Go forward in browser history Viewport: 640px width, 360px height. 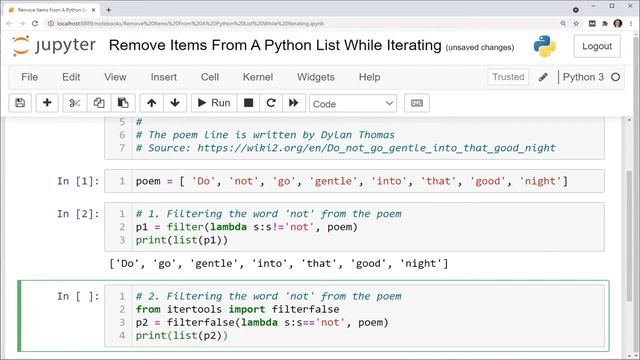pos(22,24)
